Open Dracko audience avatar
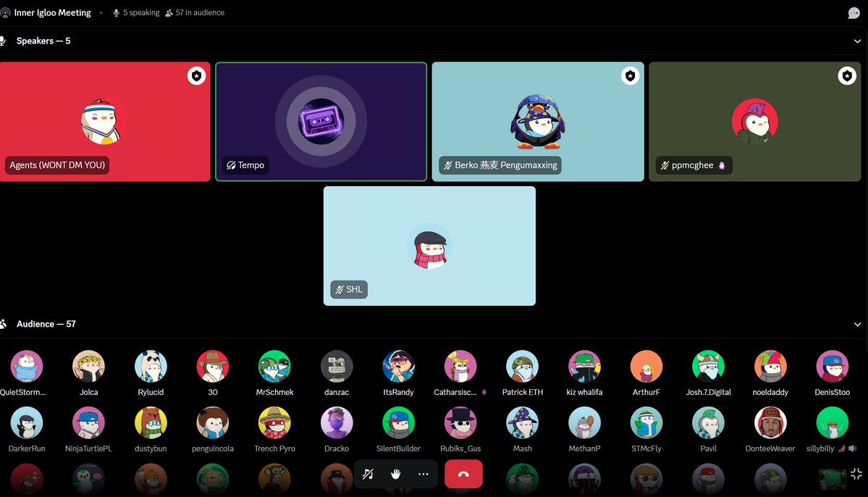The width and height of the screenshot is (868, 497). (337, 423)
